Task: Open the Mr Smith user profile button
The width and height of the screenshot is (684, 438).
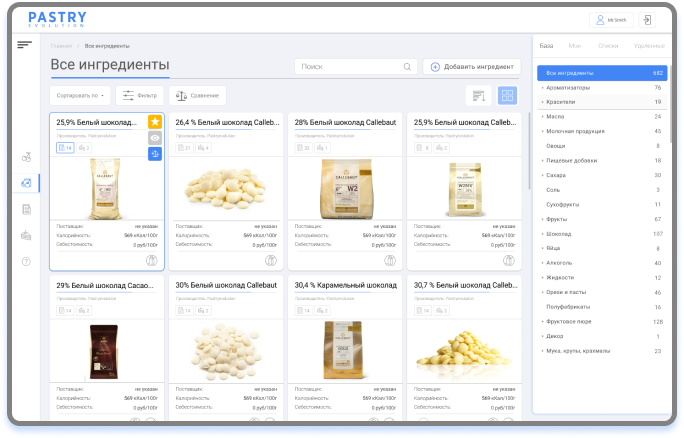Action: pos(611,20)
